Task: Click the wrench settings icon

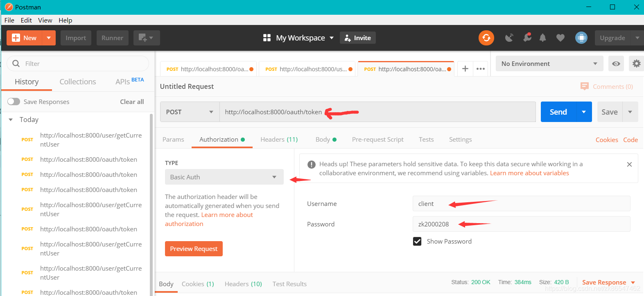Action: (x=527, y=38)
